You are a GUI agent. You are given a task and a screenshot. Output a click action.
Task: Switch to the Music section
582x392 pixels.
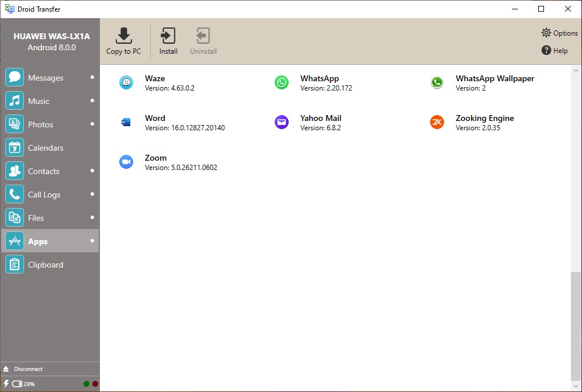[x=39, y=101]
